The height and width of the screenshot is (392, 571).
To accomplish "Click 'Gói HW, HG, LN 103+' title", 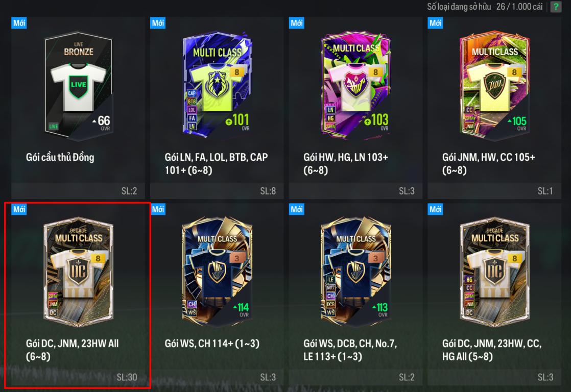I will click(346, 164).
